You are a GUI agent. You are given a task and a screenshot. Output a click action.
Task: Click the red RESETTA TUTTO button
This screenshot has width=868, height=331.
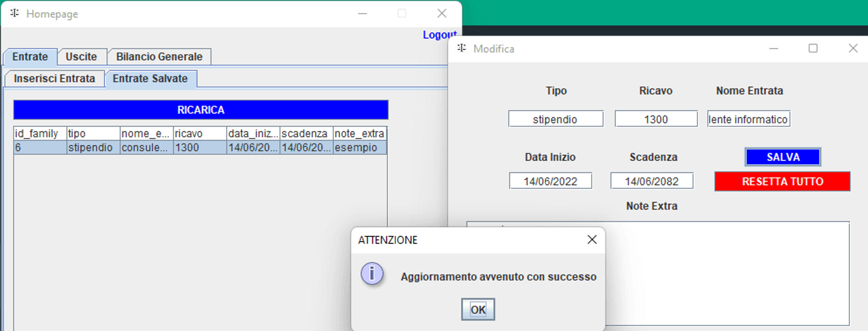click(782, 182)
